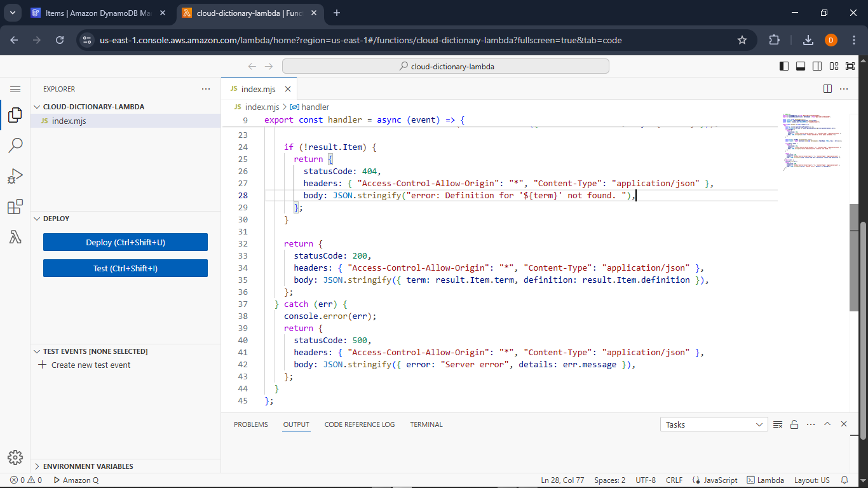
Task: Open the Tasks dropdown in the Output panel
Action: click(x=714, y=424)
